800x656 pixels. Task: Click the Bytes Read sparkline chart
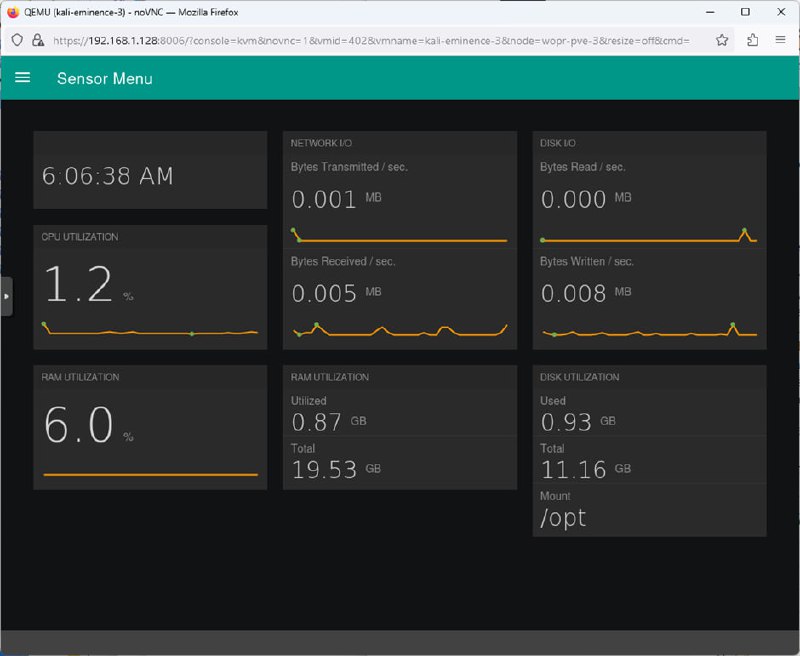pos(649,238)
